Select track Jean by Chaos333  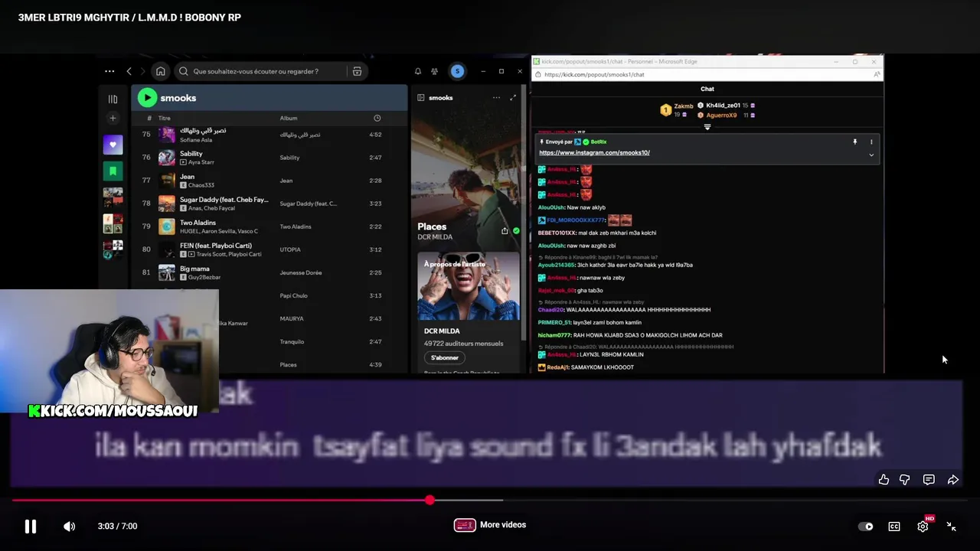[268, 181]
